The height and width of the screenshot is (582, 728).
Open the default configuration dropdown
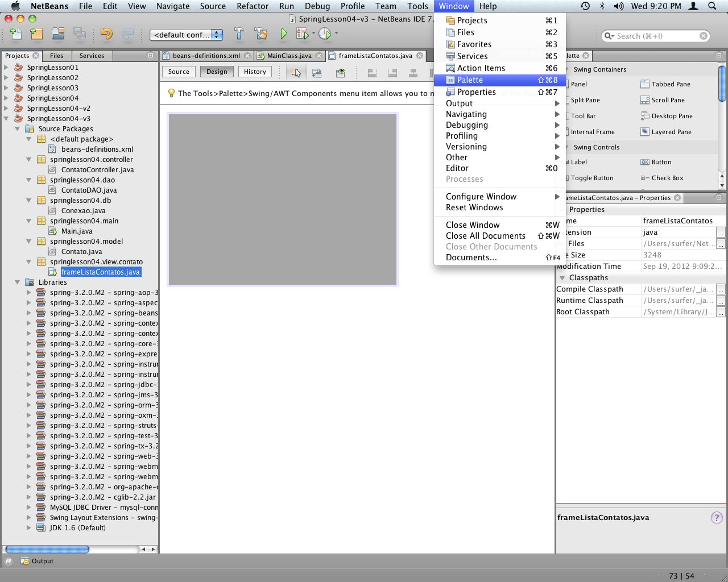[x=186, y=35]
